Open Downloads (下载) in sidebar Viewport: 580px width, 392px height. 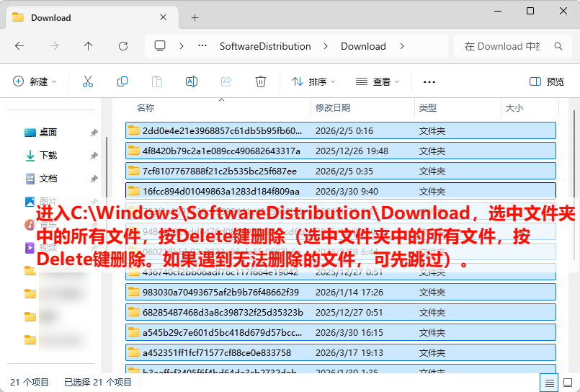48,156
